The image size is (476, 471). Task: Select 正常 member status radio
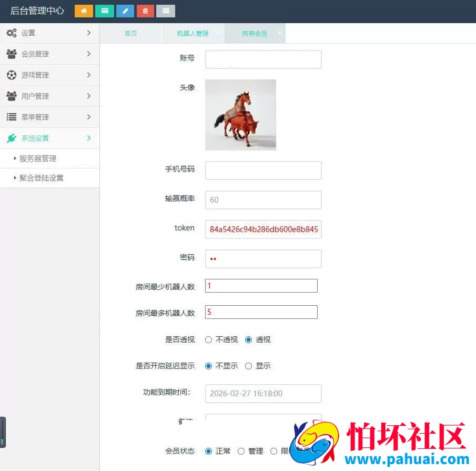[209, 451]
